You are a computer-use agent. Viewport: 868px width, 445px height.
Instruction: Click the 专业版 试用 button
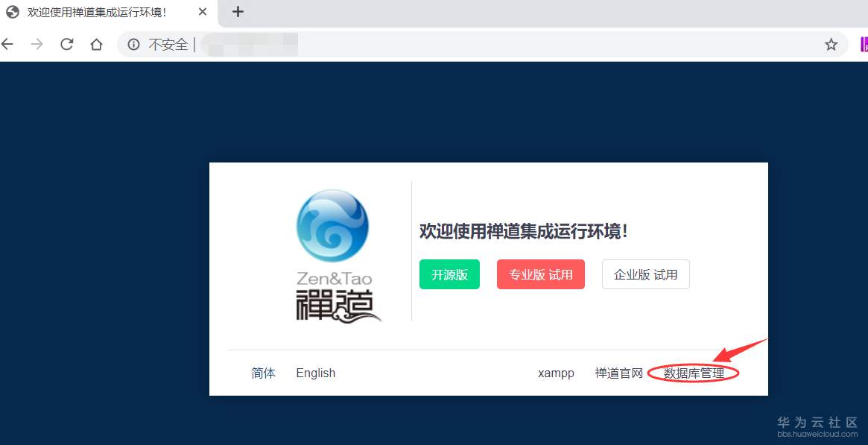point(540,274)
